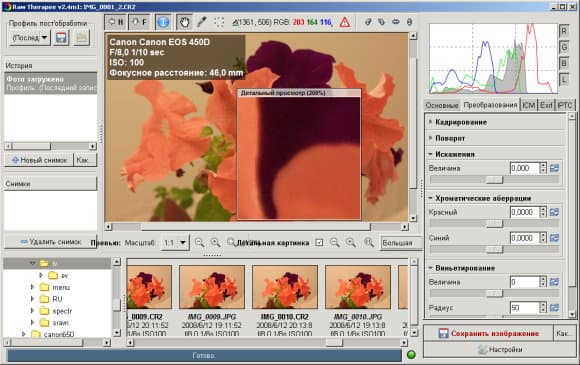Set detailed picture zoom to 1:1
The height and width of the screenshot is (365, 580).
(x=369, y=243)
